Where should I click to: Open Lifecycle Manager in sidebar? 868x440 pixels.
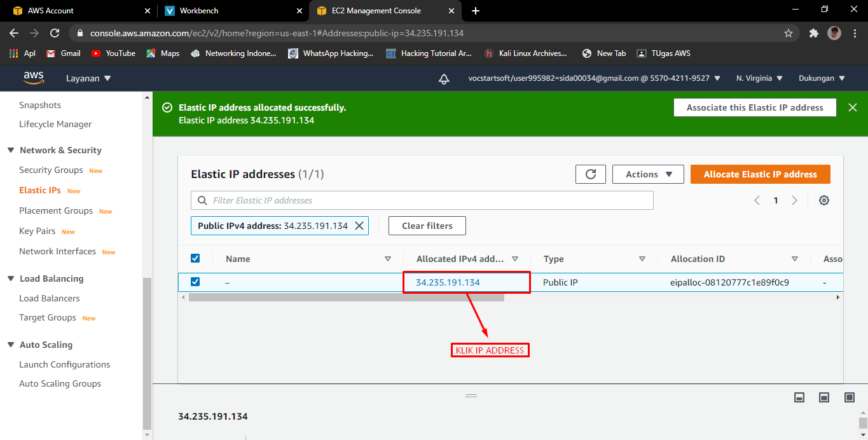[55, 124]
